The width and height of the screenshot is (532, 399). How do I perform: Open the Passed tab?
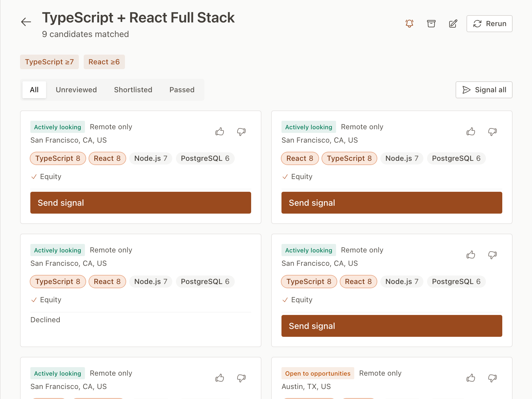(x=182, y=90)
